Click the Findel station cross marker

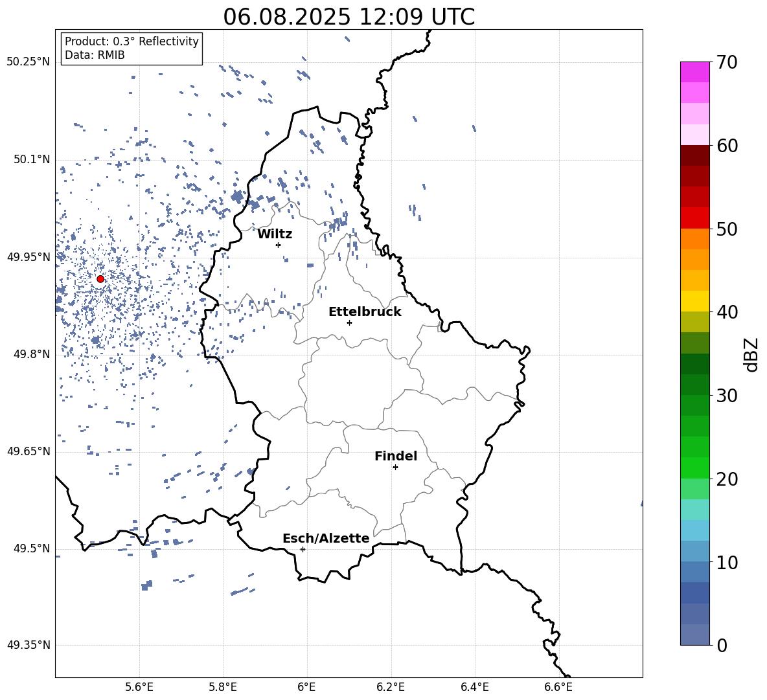395,468
